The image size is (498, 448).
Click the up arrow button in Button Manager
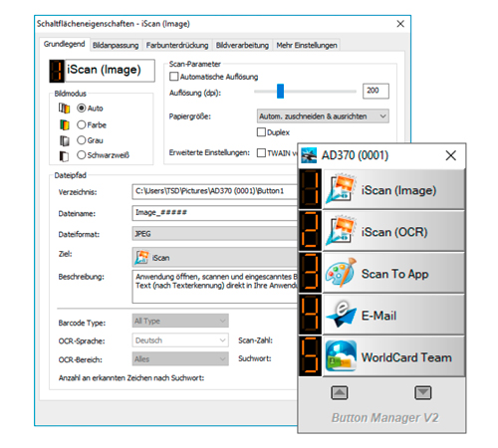pyautogui.click(x=340, y=393)
